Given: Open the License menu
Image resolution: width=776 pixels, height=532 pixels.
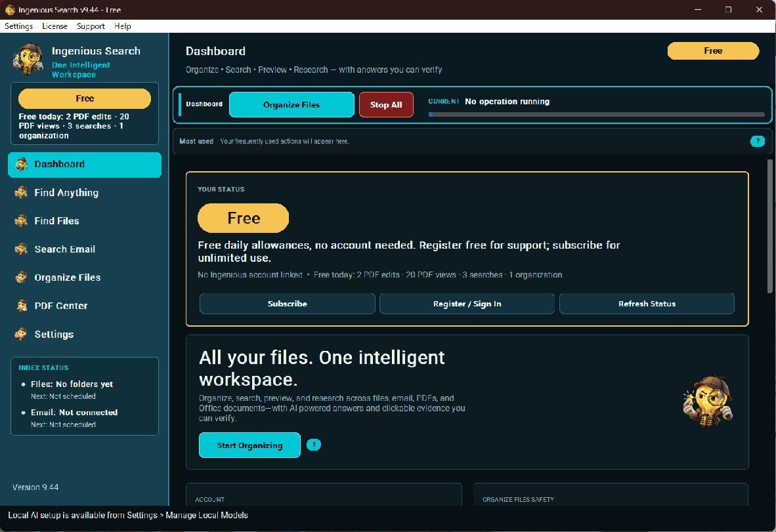Looking at the screenshot, I should coord(54,26).
